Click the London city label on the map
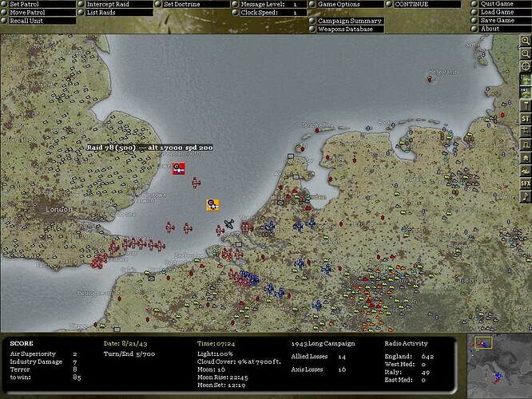Screen dimensions: 532x399 click(x=59, y=210)
